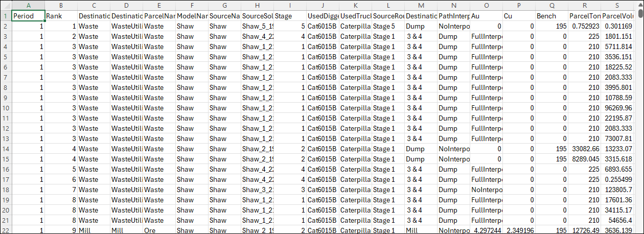Select the cell with value 0.752923

(584, 26)
